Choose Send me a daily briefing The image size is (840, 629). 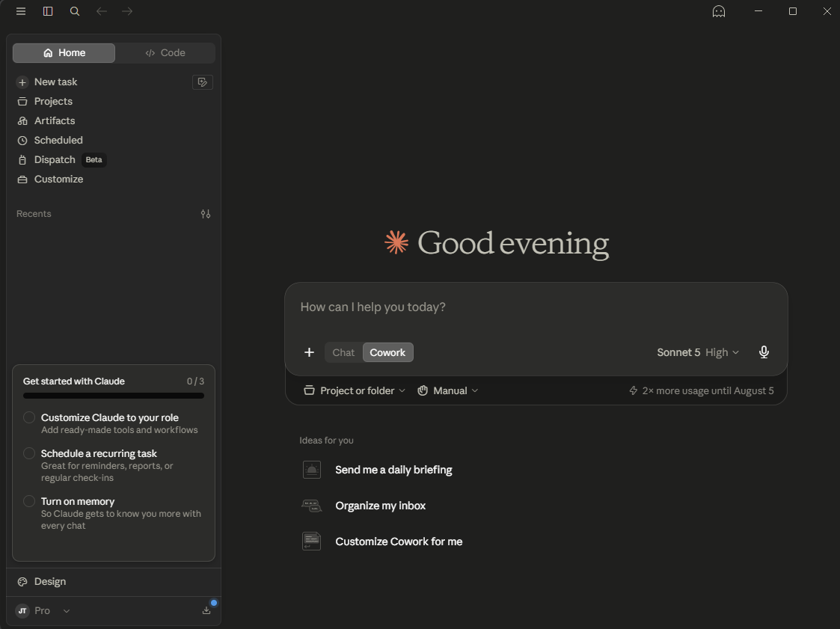(393, 470)
